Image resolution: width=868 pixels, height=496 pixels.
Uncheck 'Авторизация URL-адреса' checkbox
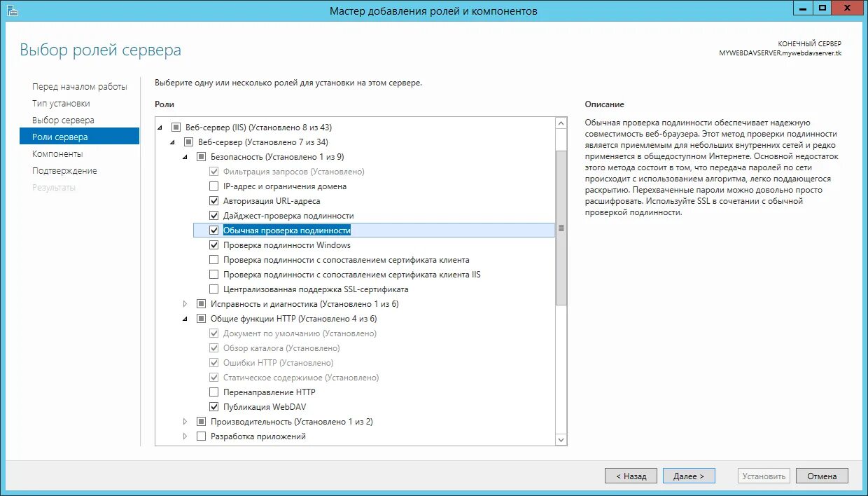pyautogui.click(x=214, y=201)
